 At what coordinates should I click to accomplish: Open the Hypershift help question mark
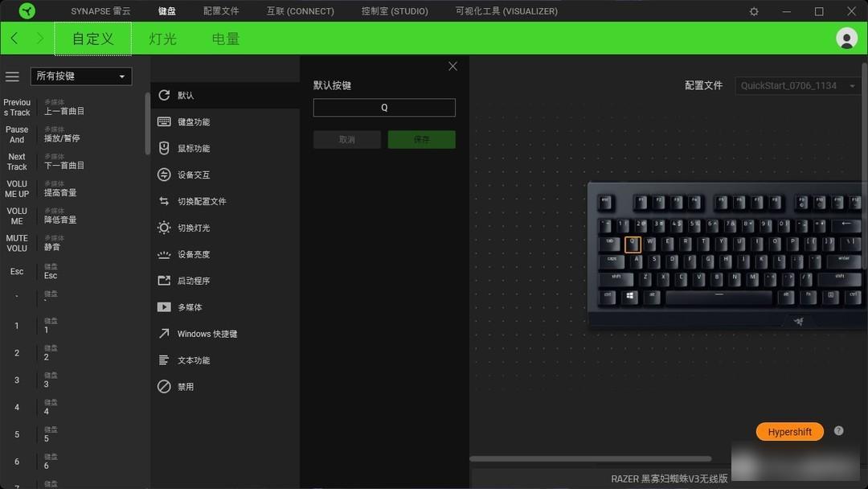point(838,431)
